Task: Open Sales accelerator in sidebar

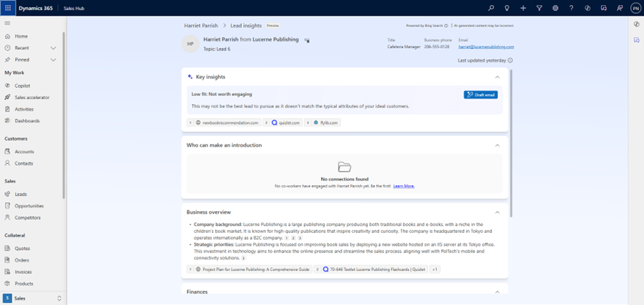Action: pyautogui.click(x=32, y=97)
